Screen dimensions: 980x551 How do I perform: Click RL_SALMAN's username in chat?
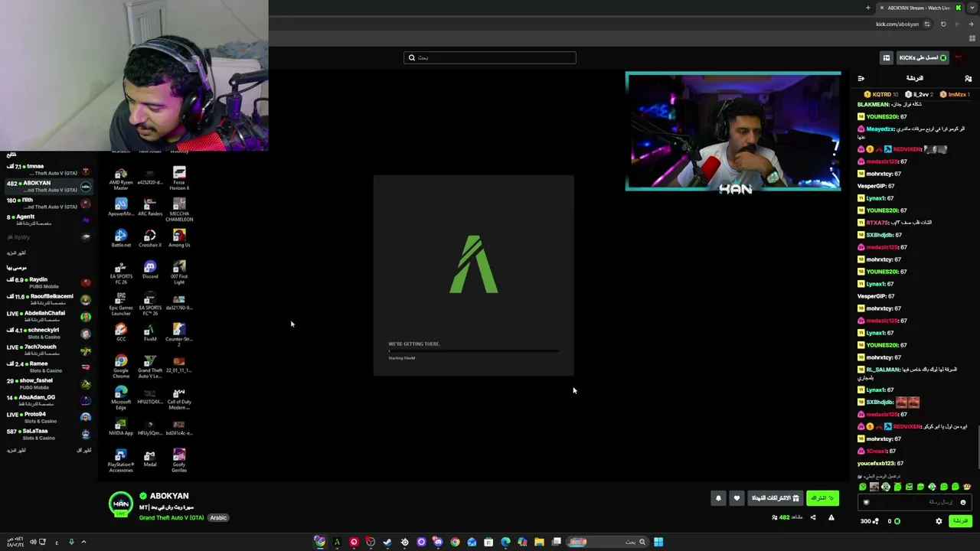coord(883,370)
